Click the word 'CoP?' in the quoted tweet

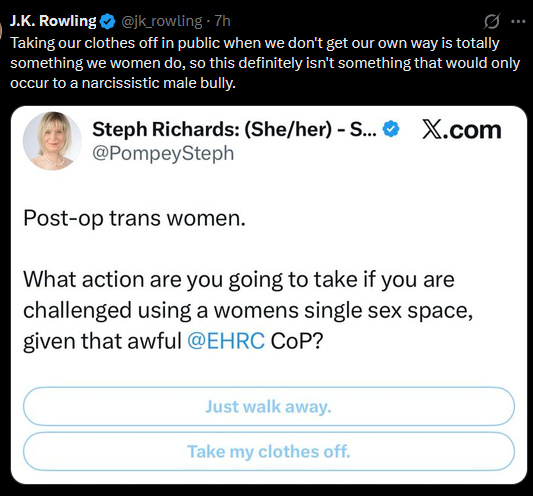[x=297, y=341]
